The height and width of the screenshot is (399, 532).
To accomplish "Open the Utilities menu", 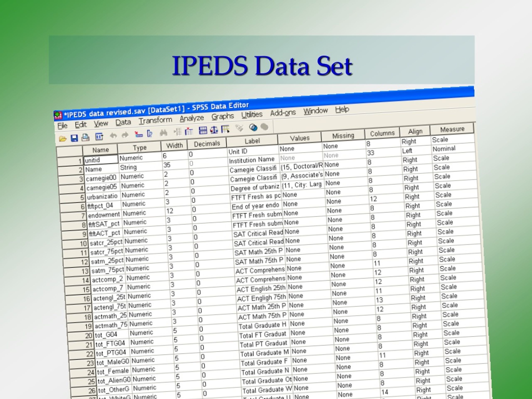I will [x=252, y=115].
